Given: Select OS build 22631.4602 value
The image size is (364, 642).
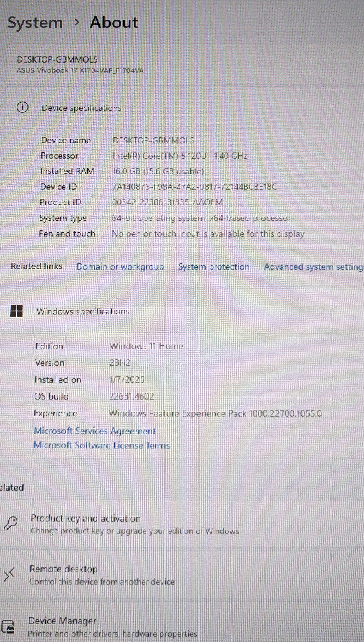Looking at the screenshot, I should pyautogui.click(x=131, y=396).
